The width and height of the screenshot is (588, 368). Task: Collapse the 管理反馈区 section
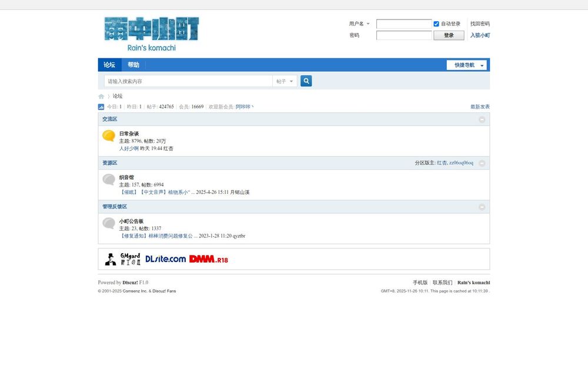pyautogui.click(x=482, y=207)
